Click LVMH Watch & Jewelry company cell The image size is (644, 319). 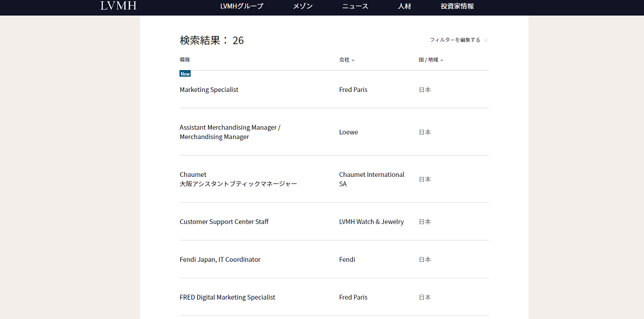(x=372, y=221)
